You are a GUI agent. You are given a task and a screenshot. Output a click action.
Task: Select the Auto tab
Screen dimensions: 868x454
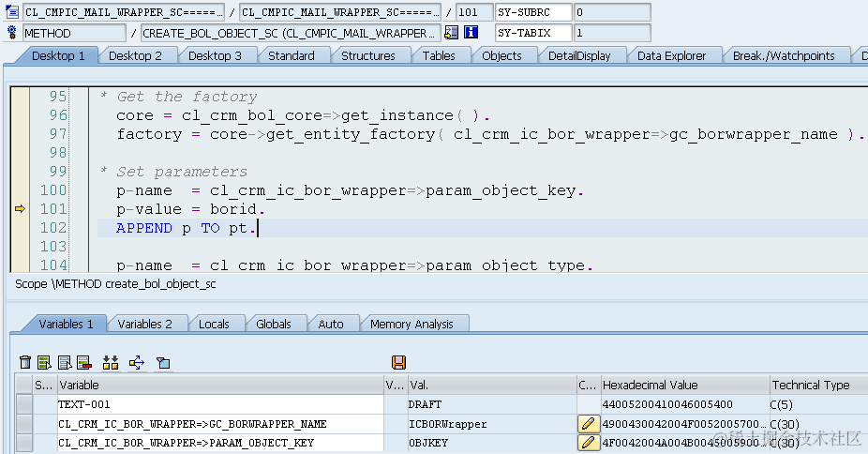coord(331,324)
